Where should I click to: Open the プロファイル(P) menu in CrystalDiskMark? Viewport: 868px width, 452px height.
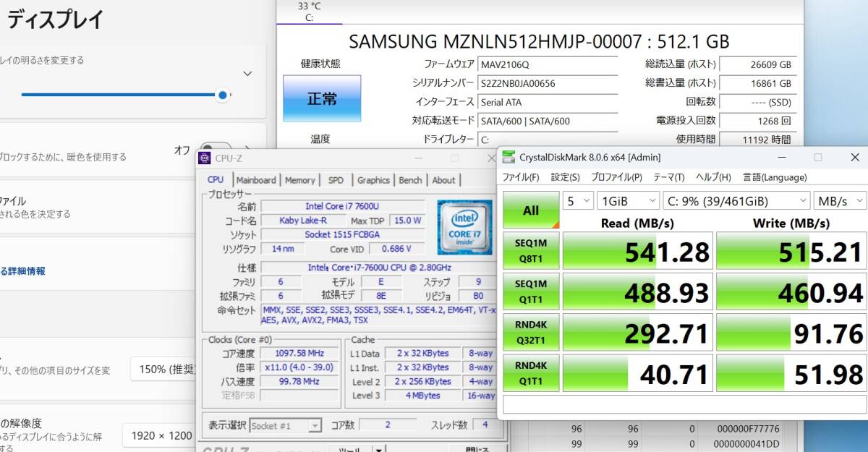coord(616,177)
